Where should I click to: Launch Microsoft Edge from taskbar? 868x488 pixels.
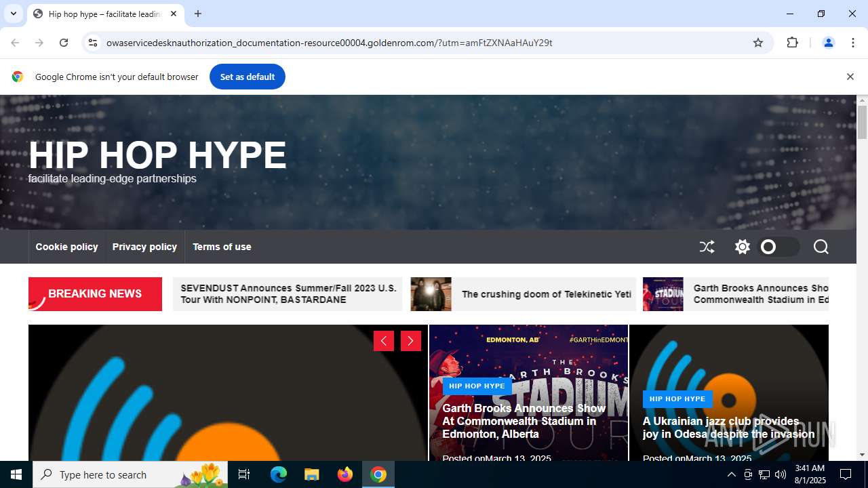click(279, 474)
